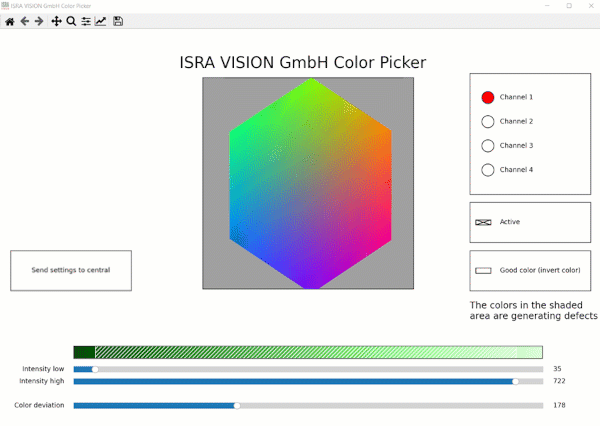600x426 pixels.
Task: Enable Good color (invert color) checkbox
Action: [x=483, y=271]
